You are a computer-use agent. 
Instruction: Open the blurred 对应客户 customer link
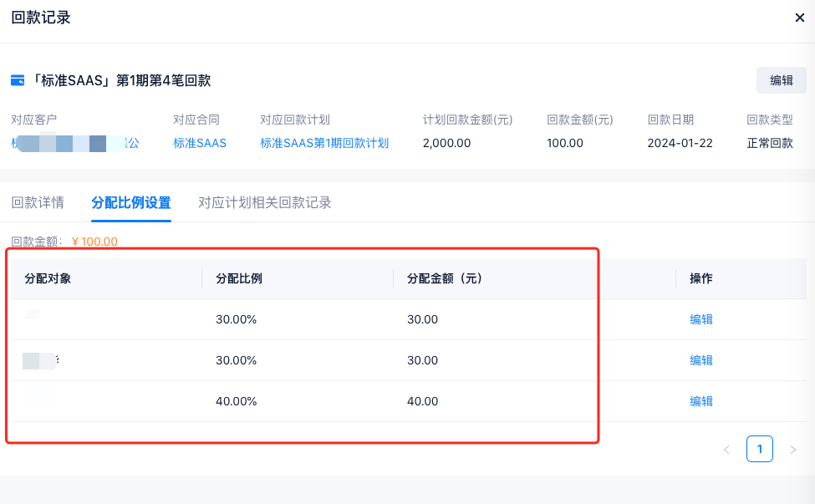(75, 143)
